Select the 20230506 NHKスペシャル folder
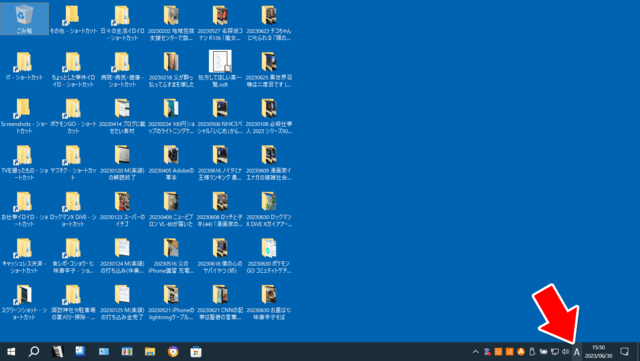This screenshot has height=361, width=640. coord(220,116)
